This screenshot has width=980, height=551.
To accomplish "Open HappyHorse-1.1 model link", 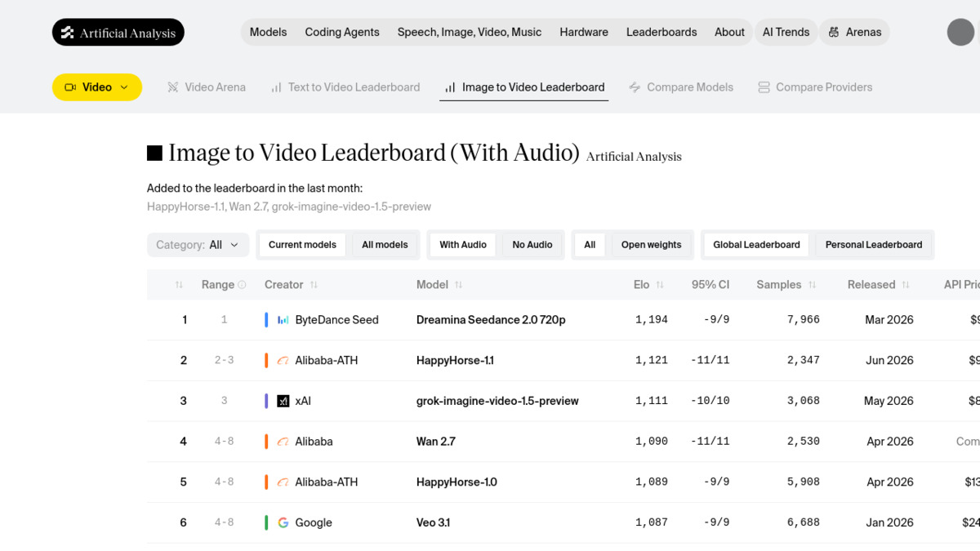I will point(455,360).
